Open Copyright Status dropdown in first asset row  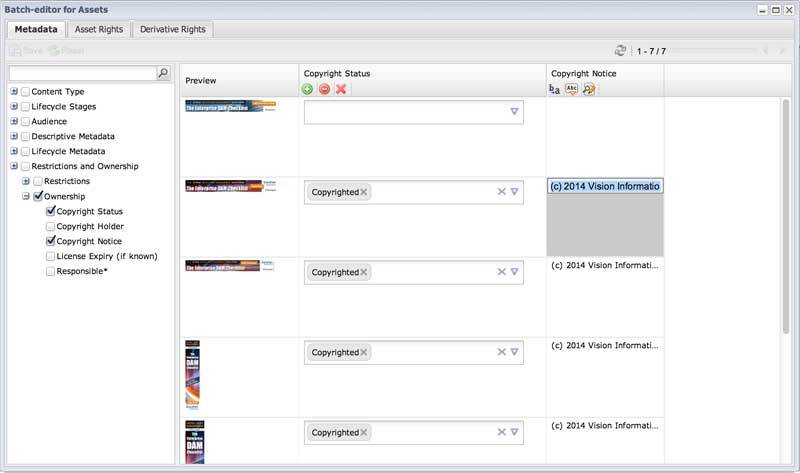click(x=514, y=111)
